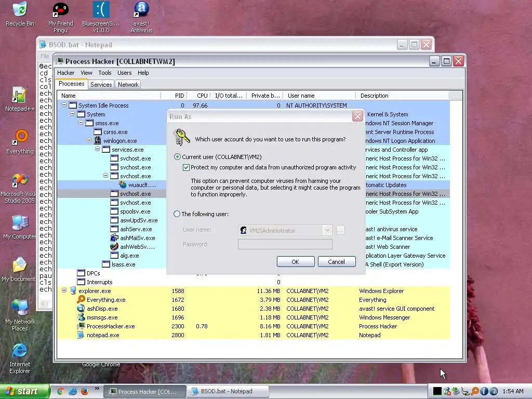Click Process Hacker taskbar button
The width and height of the screenshot is (532, 399).
point(144,391)
